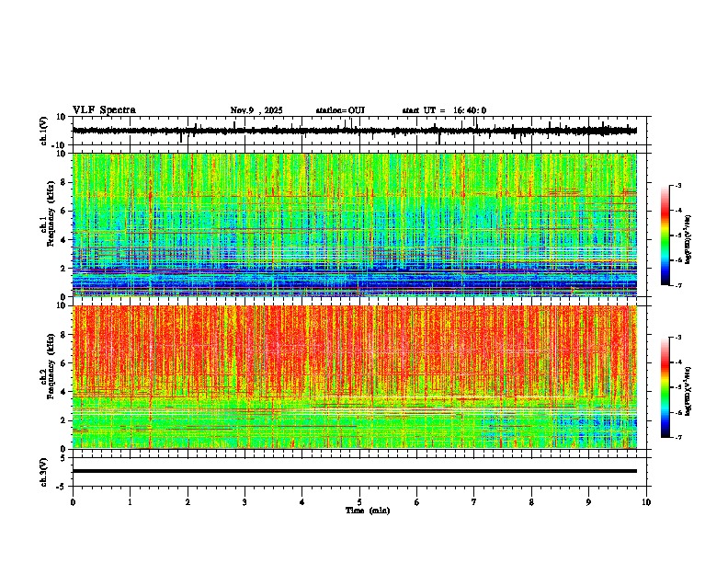Click time axis tick label "6"
This screenshot has width=728, height=563.
coord(417,502)
